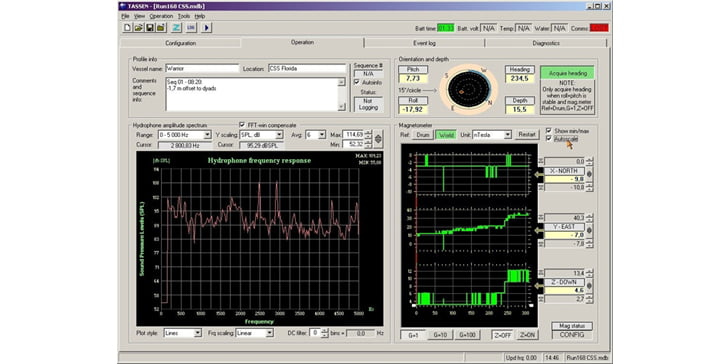Select World reference toggle button
728x364 pixels.
click(x=446, y=135)
